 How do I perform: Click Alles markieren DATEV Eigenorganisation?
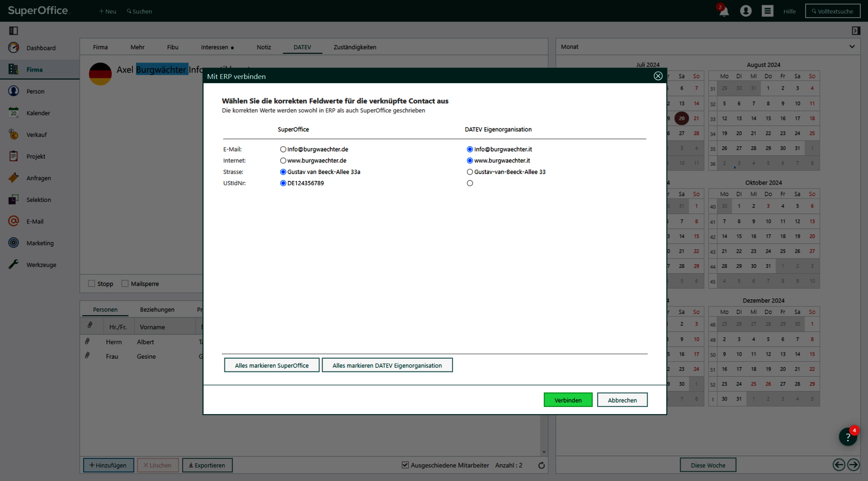[x=387, y=365]
